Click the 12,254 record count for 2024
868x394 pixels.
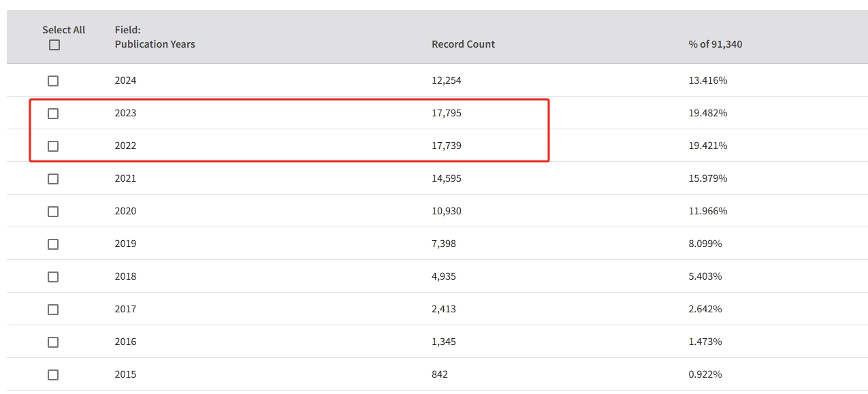click(446, 80)
